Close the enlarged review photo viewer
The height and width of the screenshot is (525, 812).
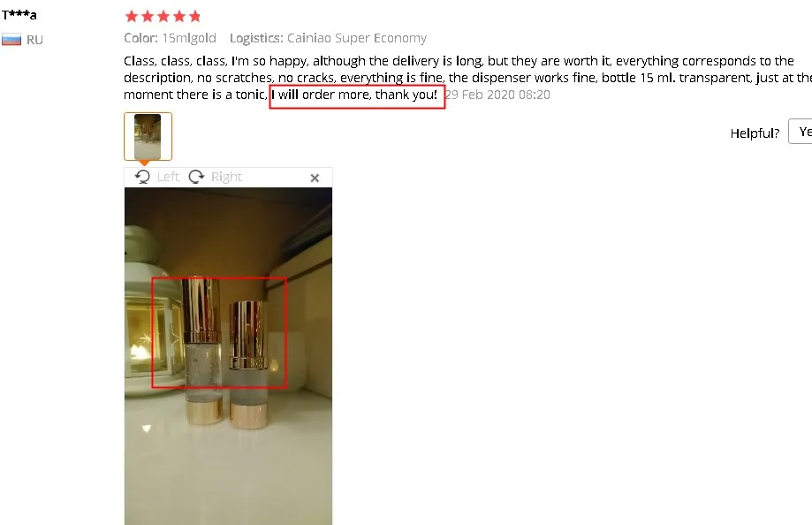[x=315, y=178]
